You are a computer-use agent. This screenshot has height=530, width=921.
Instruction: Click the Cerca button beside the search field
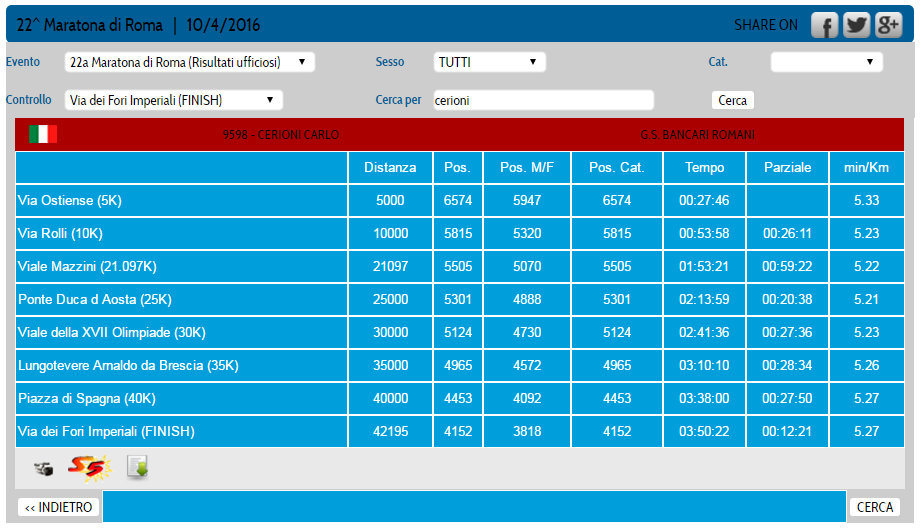pyautogui.click(x=732, y=100)
